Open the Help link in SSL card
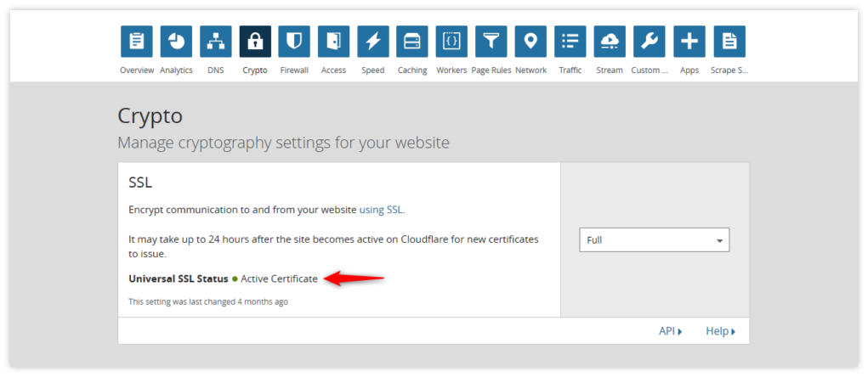 (x=720, y=331)
